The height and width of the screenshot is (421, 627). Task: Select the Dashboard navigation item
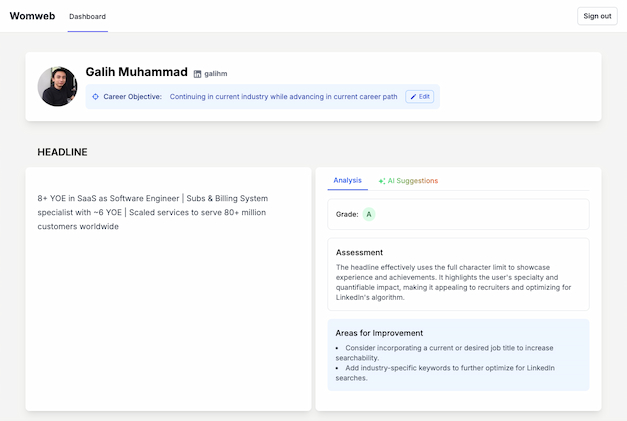87,17
